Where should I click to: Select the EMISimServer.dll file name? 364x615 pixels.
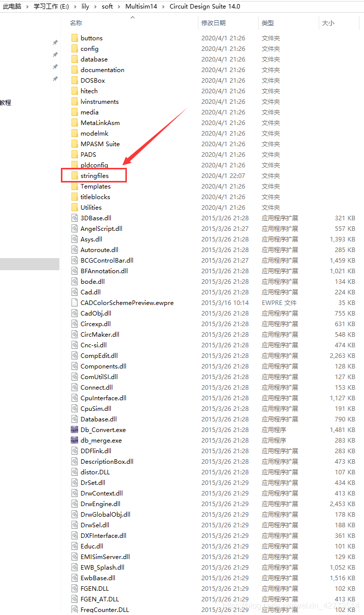[x=105, y=557]
